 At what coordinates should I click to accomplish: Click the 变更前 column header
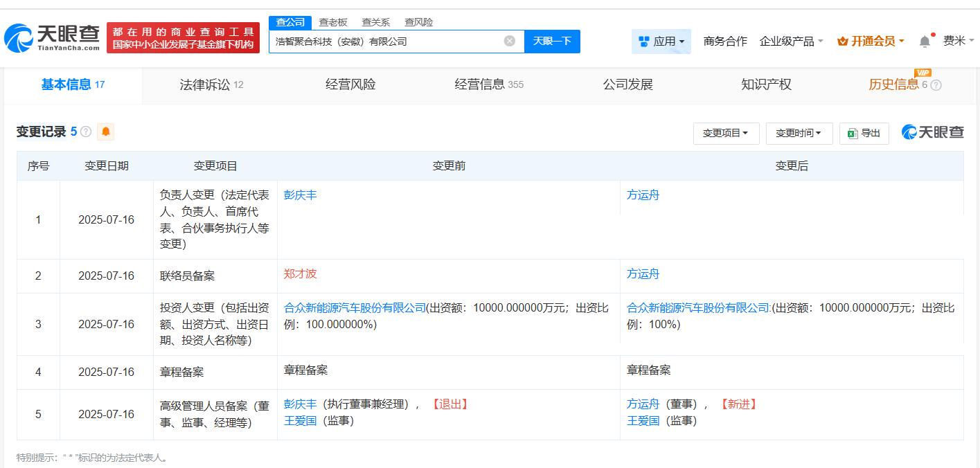coord(449,166)
